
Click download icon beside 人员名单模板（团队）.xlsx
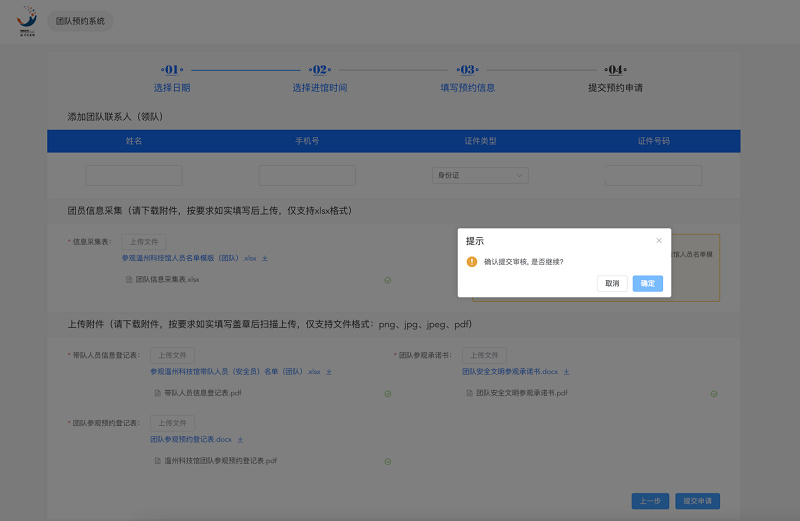click(265, 258)
